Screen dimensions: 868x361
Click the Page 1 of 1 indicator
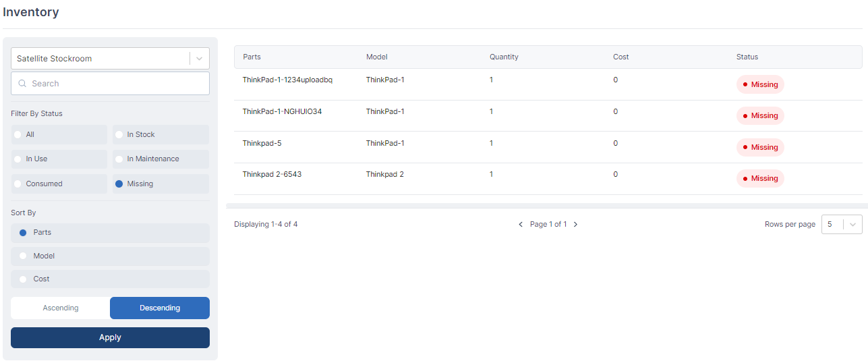(x=548, y=224)
